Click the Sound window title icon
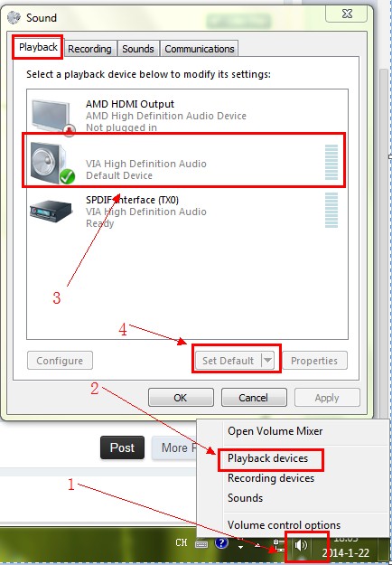This screenshot has height=565, width=392. (x=14, y=17)
